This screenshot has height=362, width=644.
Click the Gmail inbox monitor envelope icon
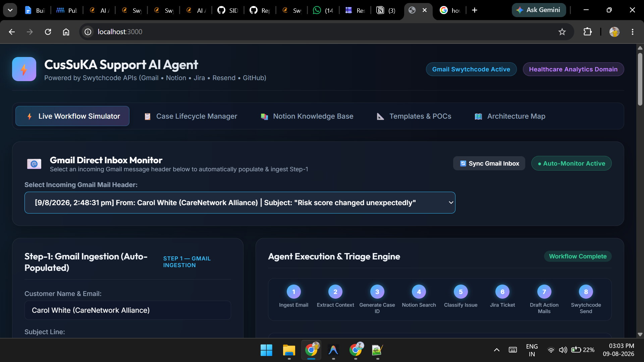coord(34,164)
